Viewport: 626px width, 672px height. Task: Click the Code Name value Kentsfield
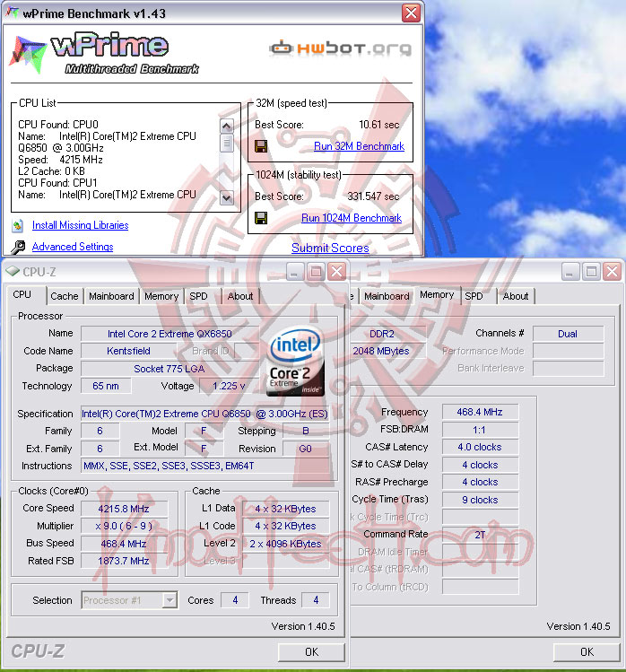(x=128, y=351)
